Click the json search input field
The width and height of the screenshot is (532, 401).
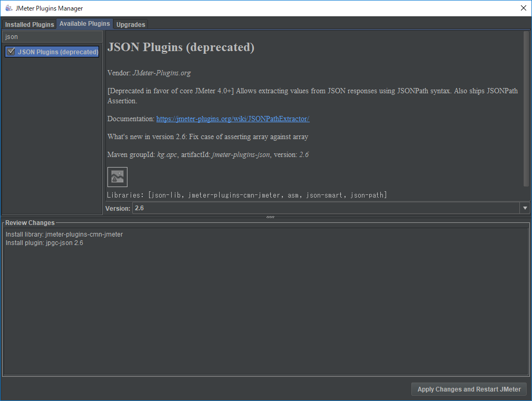pyautogui.click(x=52, y=36)
